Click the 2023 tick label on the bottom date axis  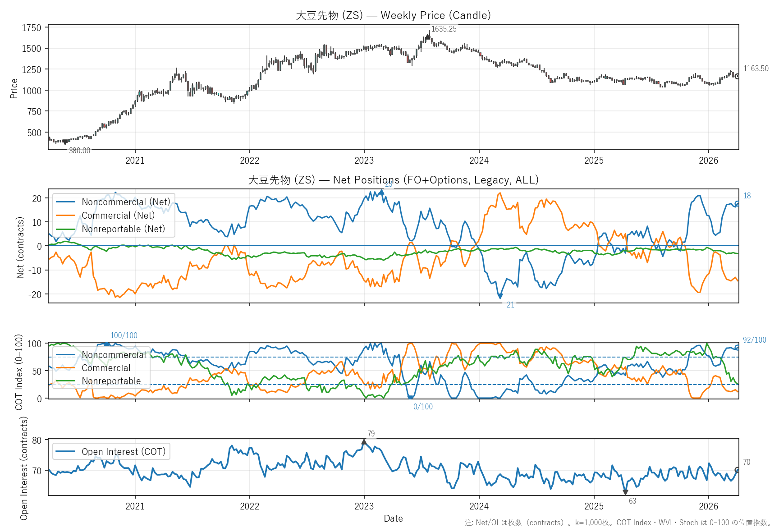(364, 506)
